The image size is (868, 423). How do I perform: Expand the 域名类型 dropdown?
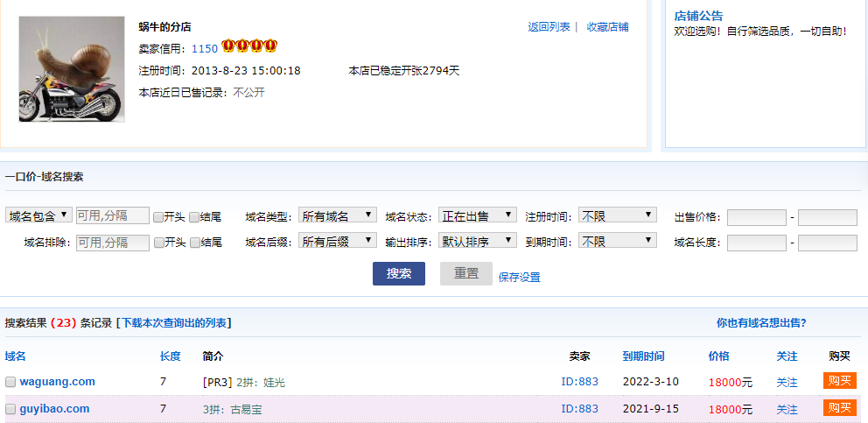(x=338, y=215)
